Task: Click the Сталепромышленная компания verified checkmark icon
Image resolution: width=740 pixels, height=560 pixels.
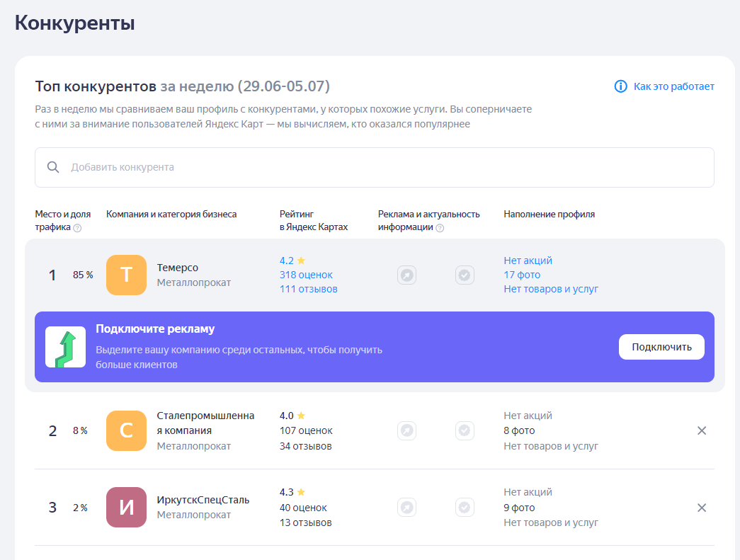Action: (465, 430)
